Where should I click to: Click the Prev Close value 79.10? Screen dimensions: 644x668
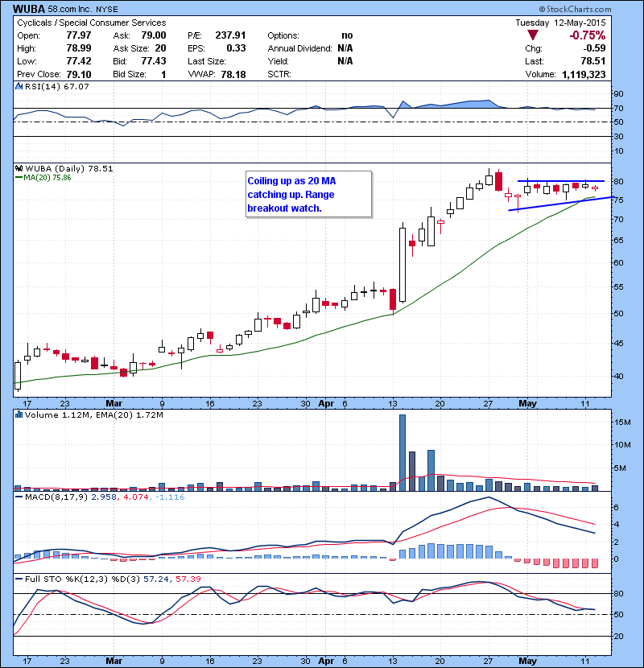click(x=79, y=75)
